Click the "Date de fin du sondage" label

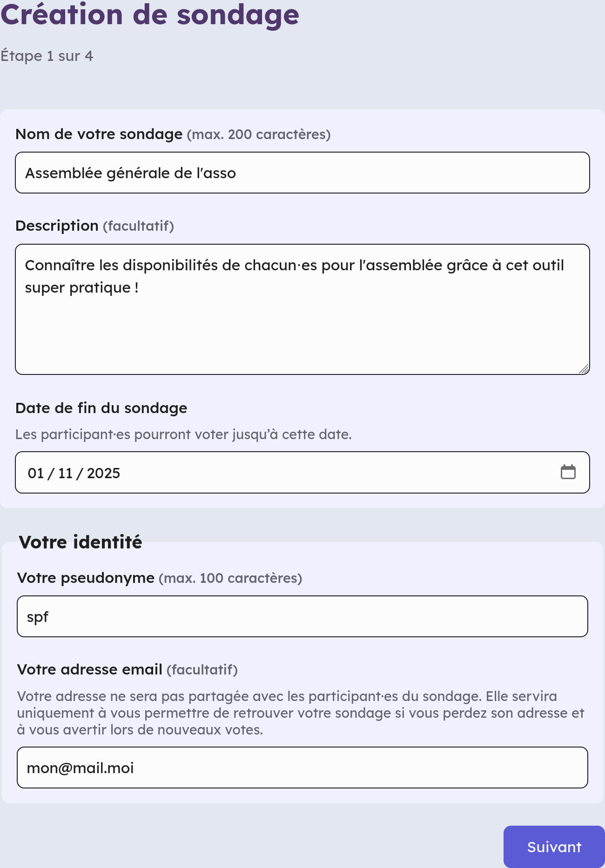[x=101, y=408]
